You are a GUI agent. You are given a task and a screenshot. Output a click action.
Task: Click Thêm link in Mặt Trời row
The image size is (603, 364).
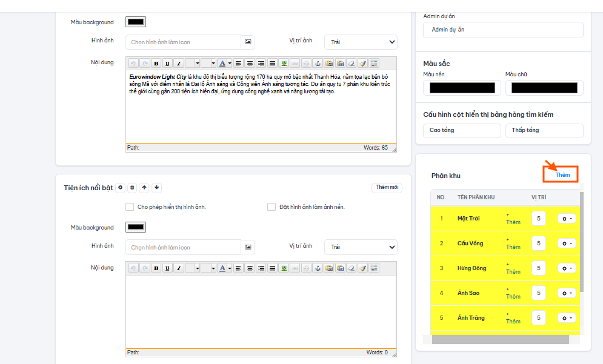point(513,222)
